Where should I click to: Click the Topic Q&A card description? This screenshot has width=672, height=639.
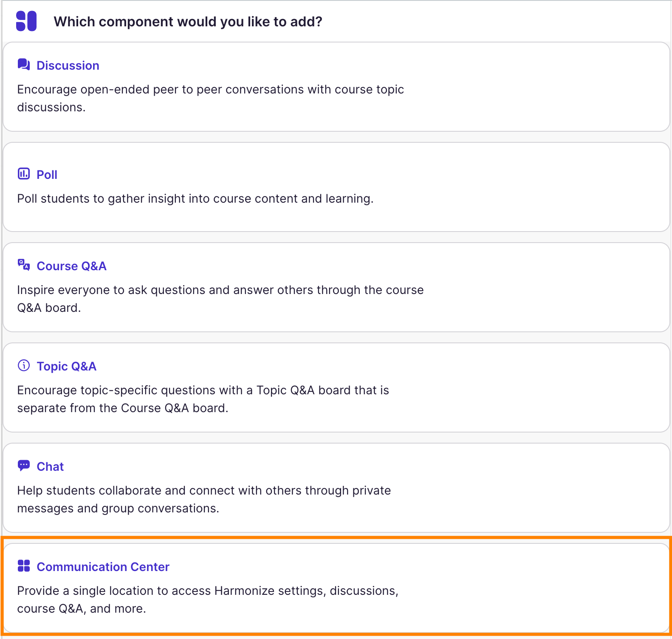click(203, 399)
